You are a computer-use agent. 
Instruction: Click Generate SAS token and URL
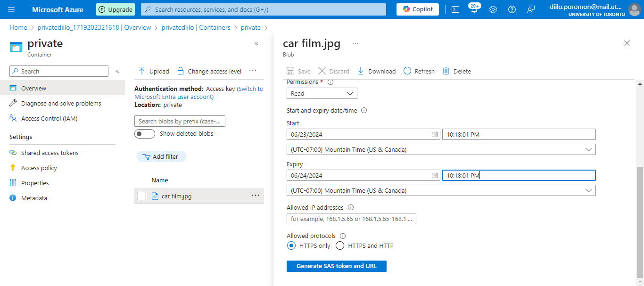click(x=337, y=266)
